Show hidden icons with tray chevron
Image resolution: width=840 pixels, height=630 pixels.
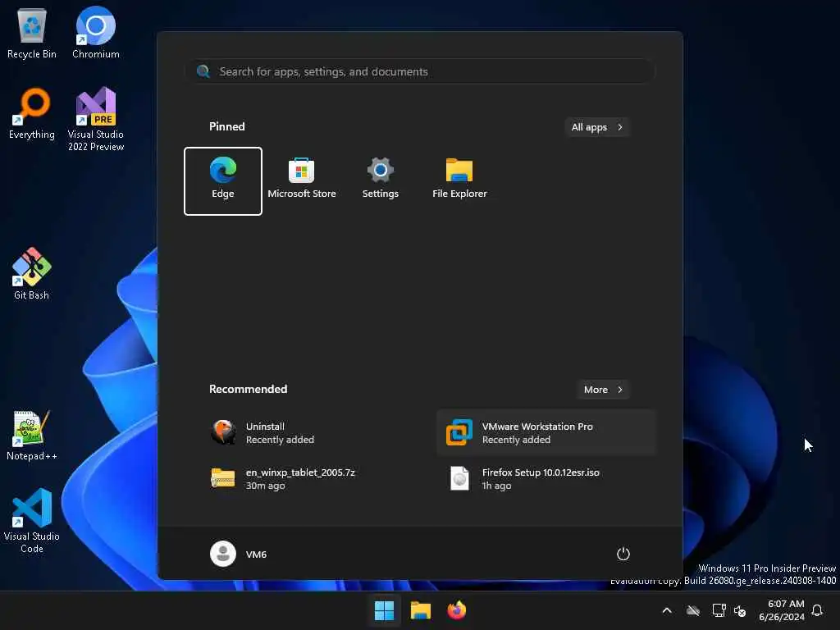[x=667, y=610]
